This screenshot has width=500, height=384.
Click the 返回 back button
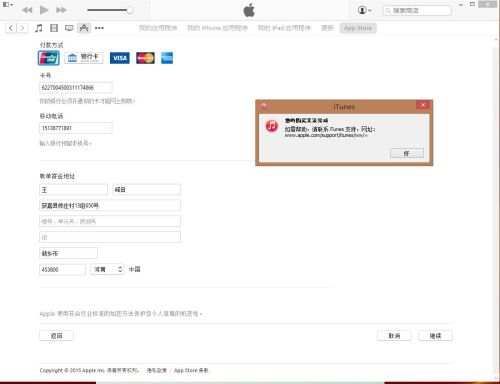point(56,336)
